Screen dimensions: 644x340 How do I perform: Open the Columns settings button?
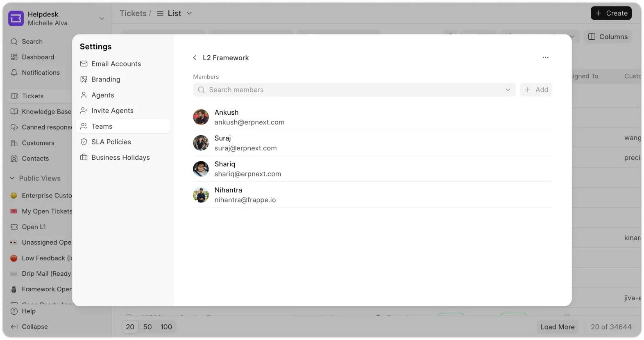click(608, 37)
